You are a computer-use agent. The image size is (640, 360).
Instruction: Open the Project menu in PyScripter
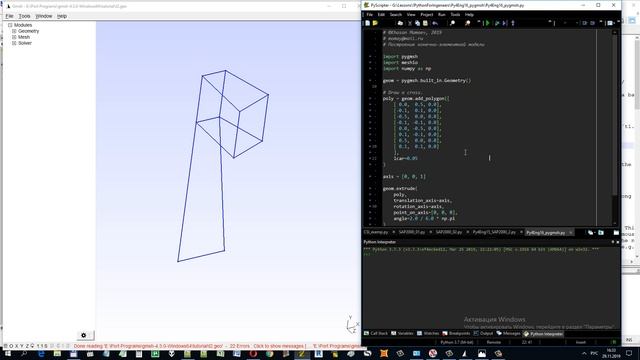(x=427, y=15)
